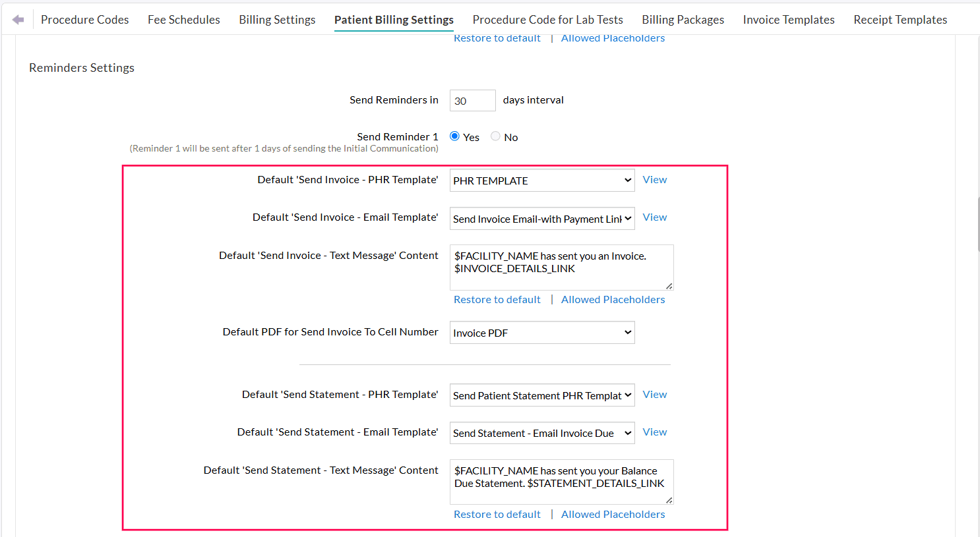Edit the Send Statement text message content
The image size is (980, 537).
pos(561,482)
